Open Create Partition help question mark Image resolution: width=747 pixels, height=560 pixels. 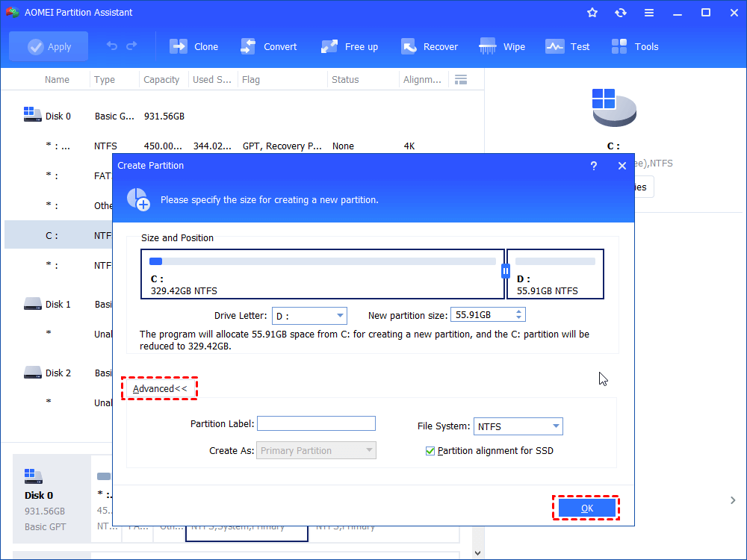click(x=594, y=166)
